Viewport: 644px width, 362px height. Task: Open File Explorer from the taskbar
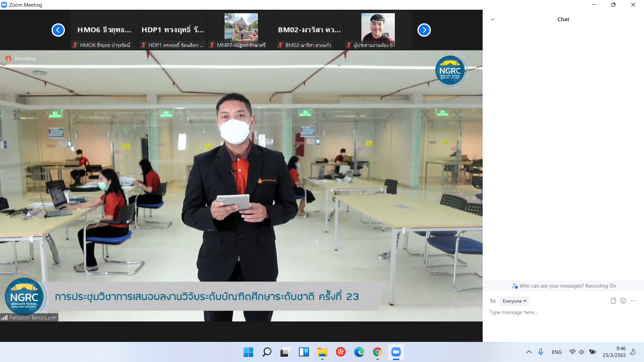322,352
